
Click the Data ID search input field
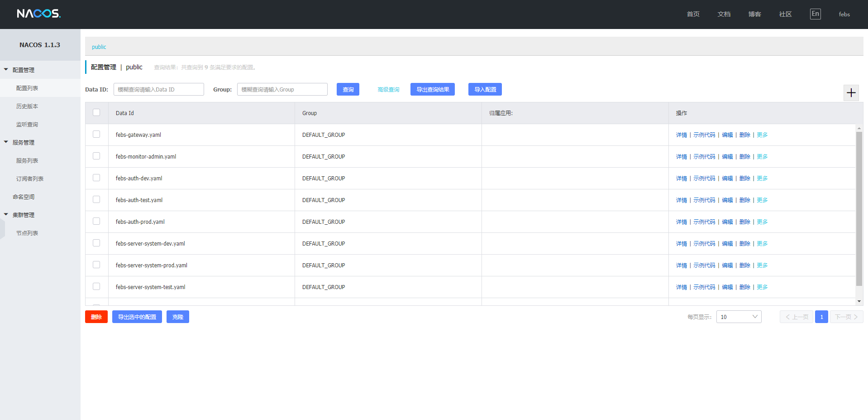(x=158, y=89)
